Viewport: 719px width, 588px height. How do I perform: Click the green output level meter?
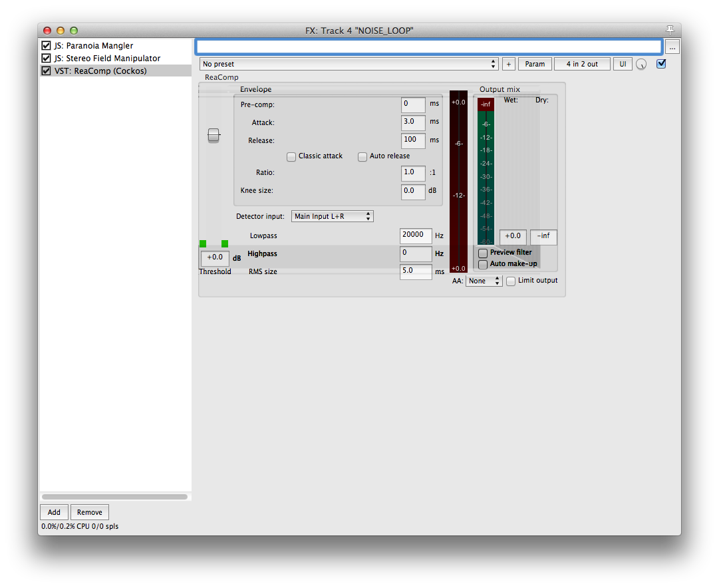pyautogui.click(x=486, y=172)
